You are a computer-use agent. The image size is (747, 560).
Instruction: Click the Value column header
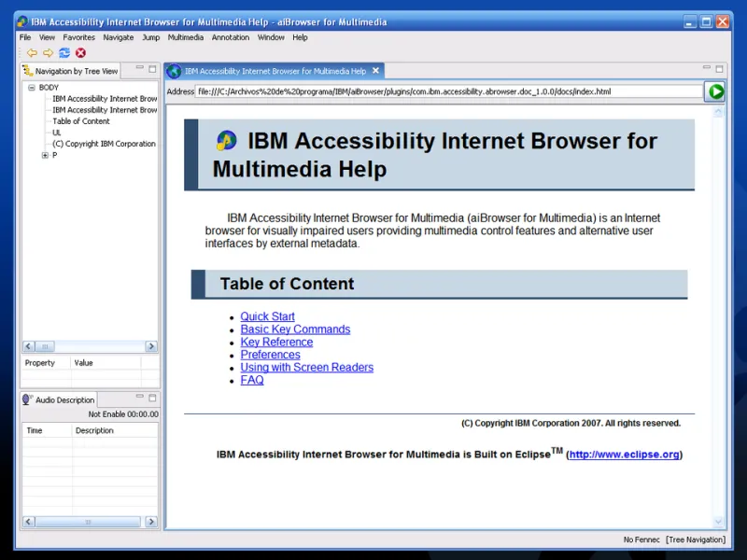[x=106, y=363]
